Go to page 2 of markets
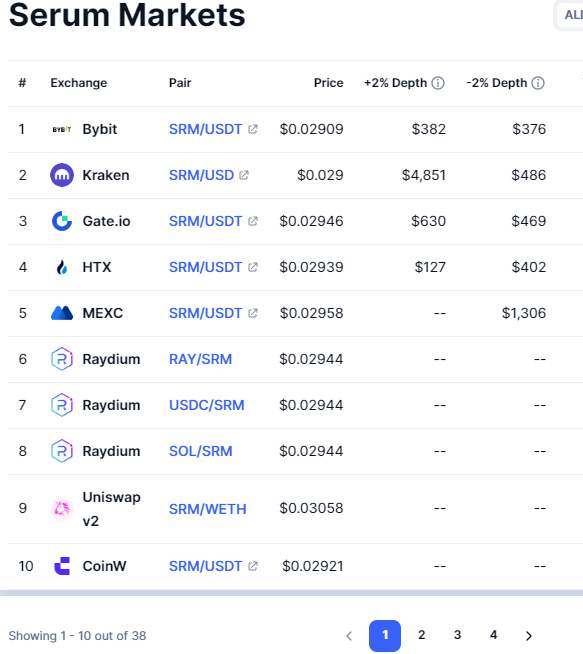 pyautogui.click(x=421, y=635)
